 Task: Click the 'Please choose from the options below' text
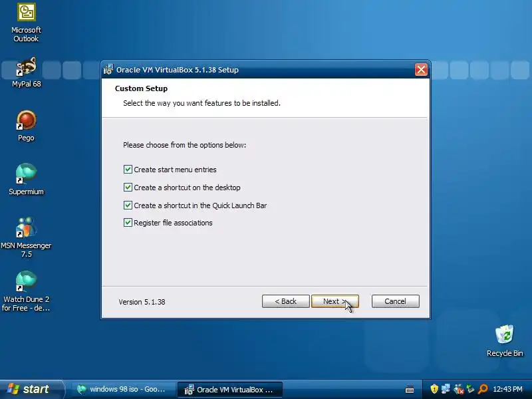(x=185, y=145)
